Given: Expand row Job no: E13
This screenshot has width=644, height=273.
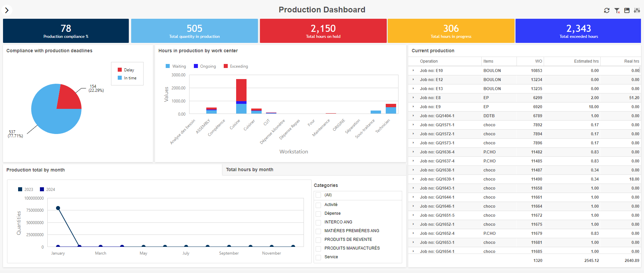Looking at the screenshot, I should 413,88.
